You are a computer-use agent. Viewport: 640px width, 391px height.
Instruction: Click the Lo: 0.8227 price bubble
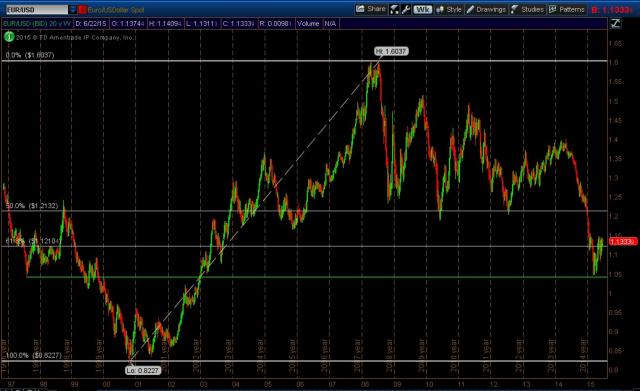coord(143,371)
